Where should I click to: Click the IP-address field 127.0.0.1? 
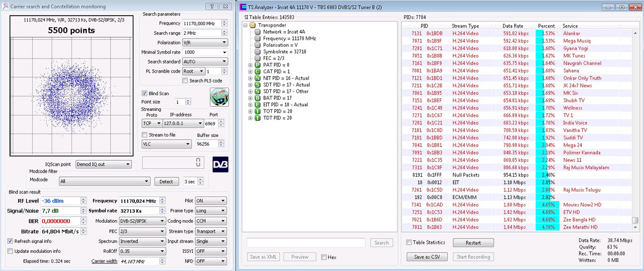click(x=184, y=123)
